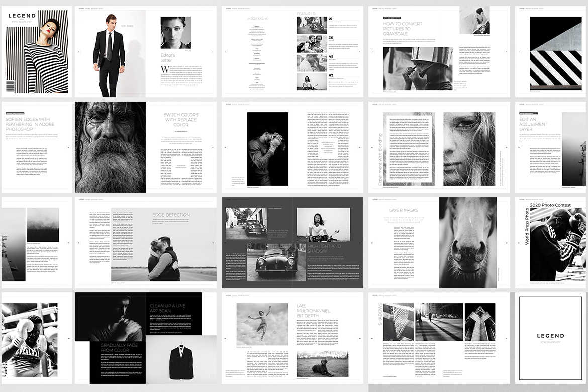This screenshot has height=392, width=588.
Task: Open the Edge Detection spread
Action: (x=146, y=243)
